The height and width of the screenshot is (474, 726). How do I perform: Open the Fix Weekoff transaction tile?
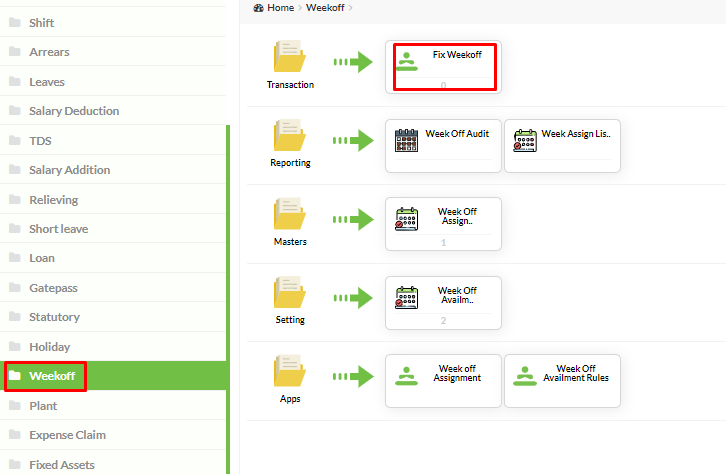(444, 67)
